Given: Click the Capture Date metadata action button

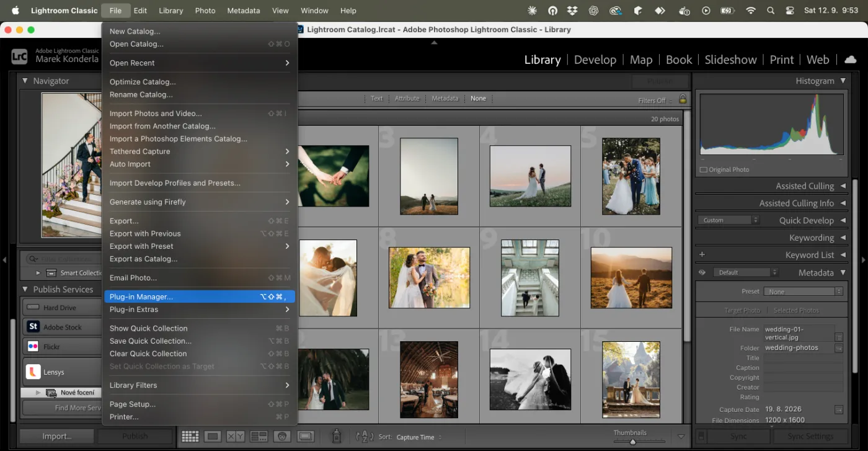Looking at the screenshot, I should (838, 409).
